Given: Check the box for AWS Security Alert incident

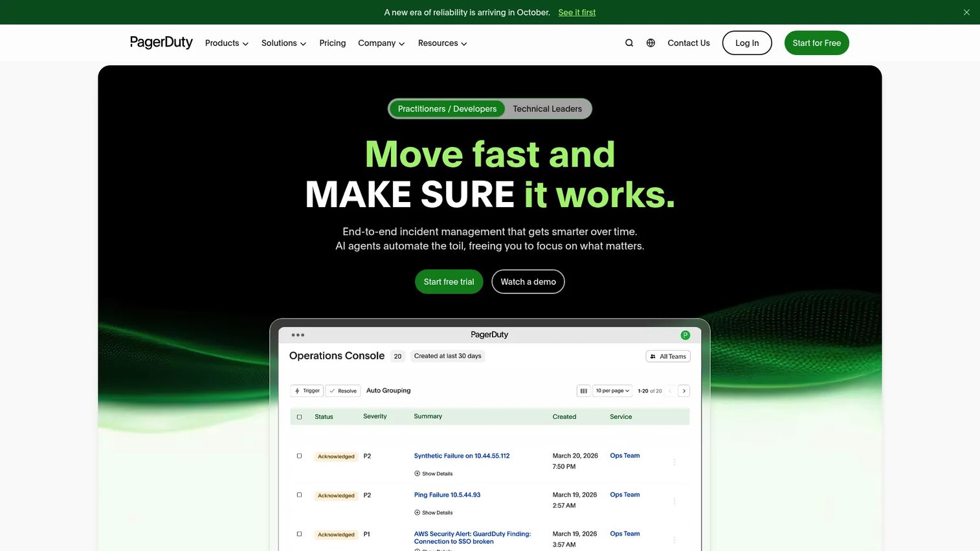Looking at the screenshot, I should coord(299,534).
